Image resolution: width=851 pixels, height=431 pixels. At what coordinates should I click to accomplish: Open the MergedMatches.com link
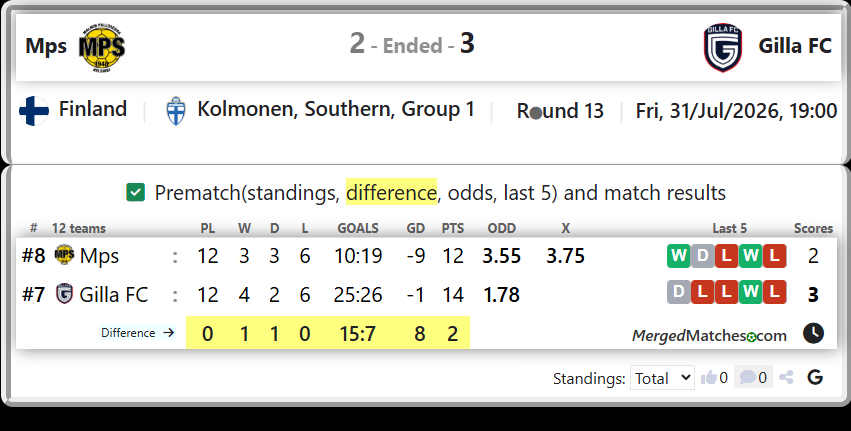pos(709,335)
